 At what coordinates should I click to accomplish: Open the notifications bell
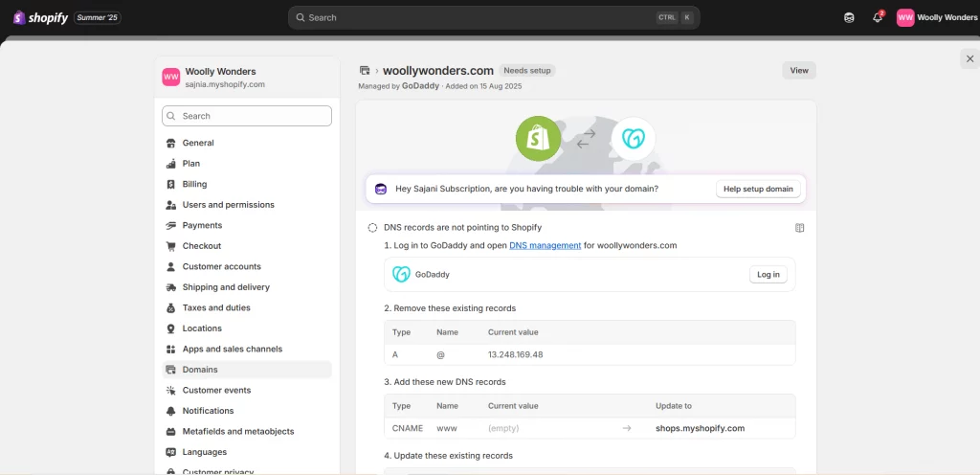point(878,17)
